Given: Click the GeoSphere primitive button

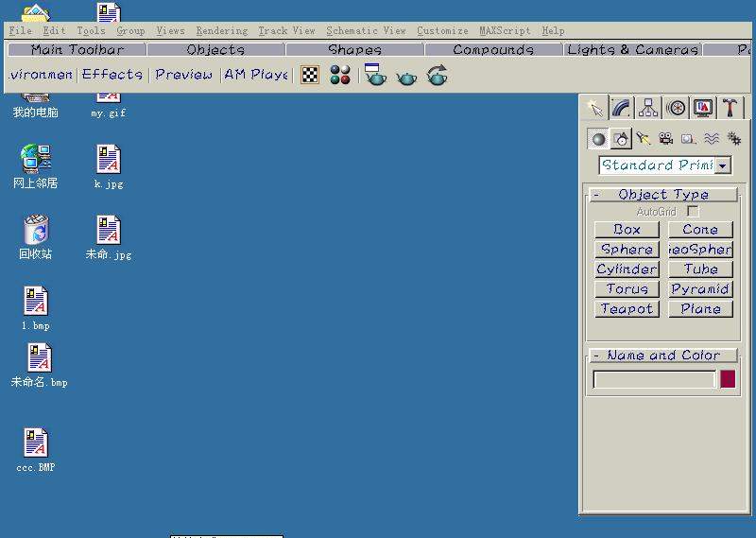Looking at the screenshot, I should [700, 250].
